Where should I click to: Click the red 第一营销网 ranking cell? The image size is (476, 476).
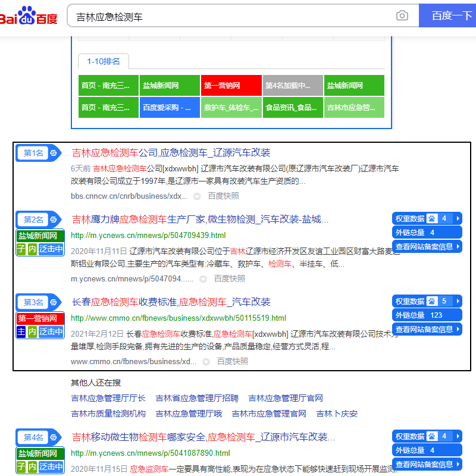coord(231,85)
